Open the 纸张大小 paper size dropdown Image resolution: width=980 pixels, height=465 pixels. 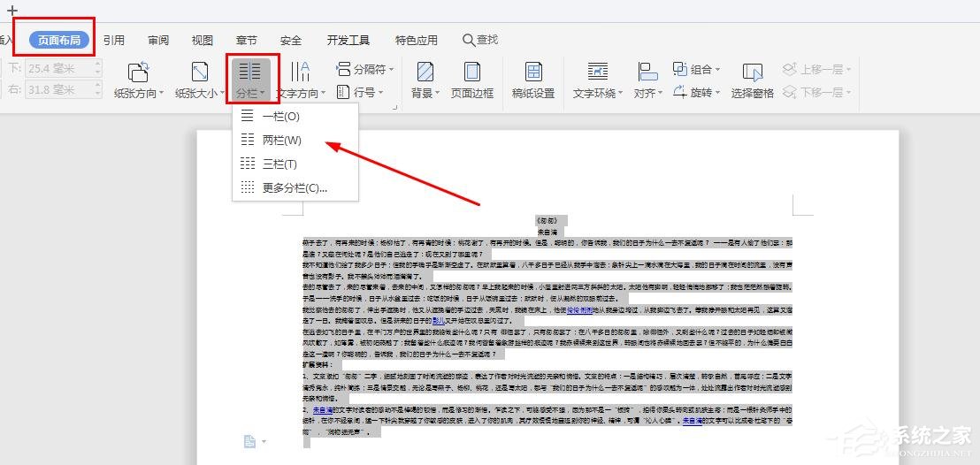tap(199, 80)
